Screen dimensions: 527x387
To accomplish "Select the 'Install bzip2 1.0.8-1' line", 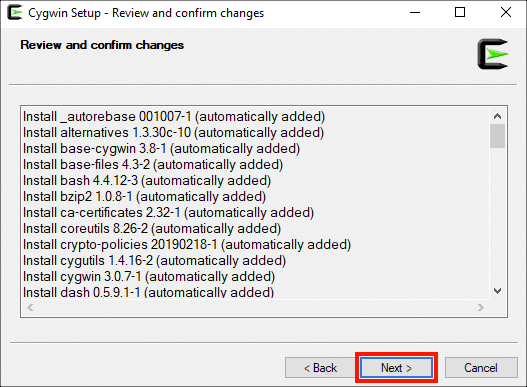I will pos(145,197).
